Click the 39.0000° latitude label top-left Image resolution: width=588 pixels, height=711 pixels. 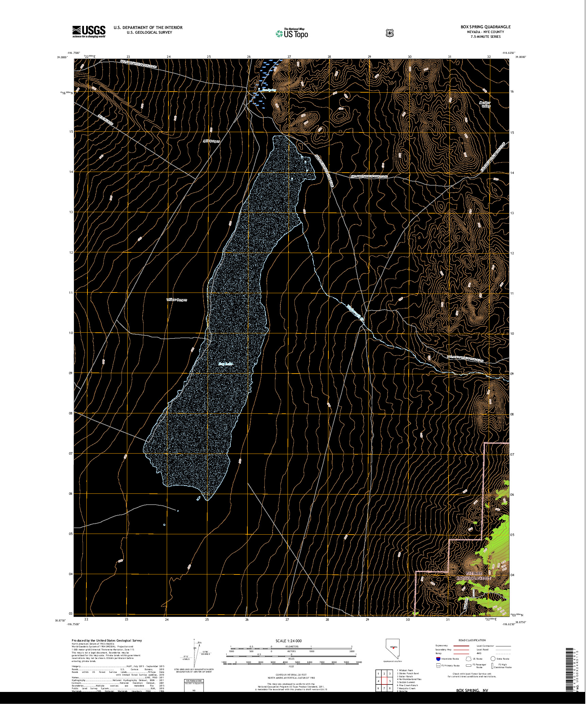[x=62, y=57]
